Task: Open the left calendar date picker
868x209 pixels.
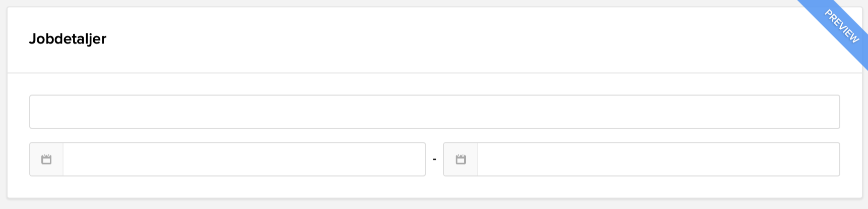Action: pos(46,160)
